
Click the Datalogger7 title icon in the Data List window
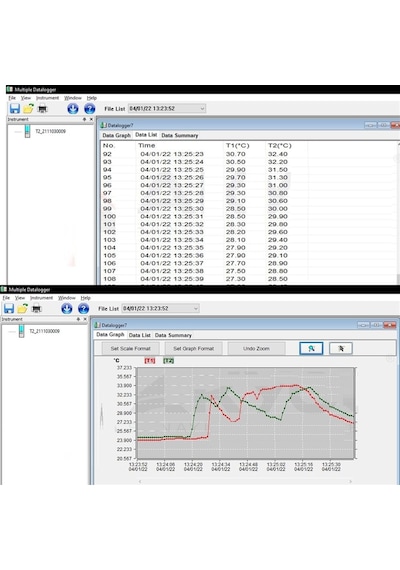(103, 125)
